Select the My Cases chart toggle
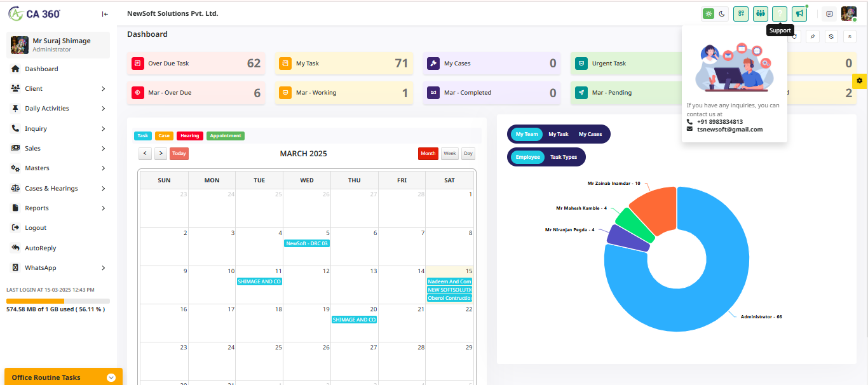868x385 pixels. point(590,134)
